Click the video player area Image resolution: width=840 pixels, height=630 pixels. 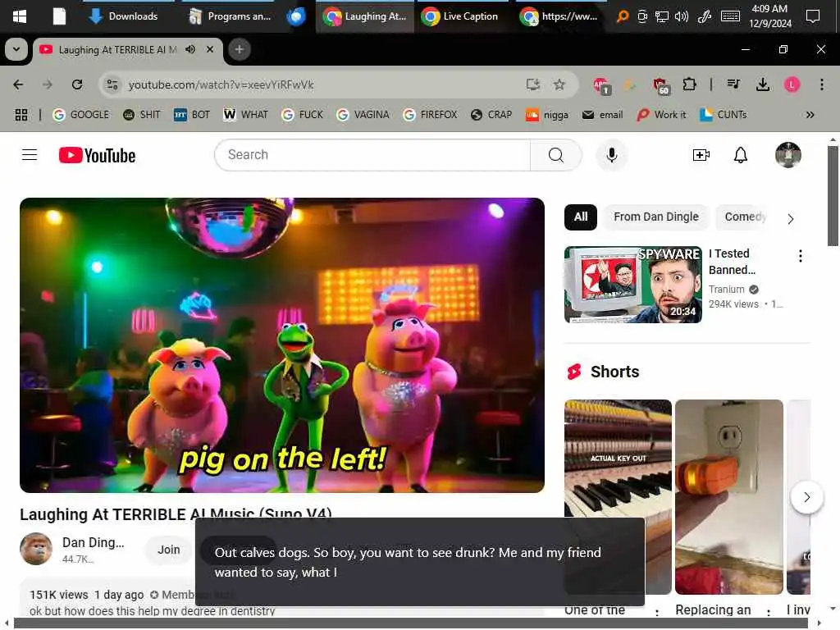tap(282, 345)
